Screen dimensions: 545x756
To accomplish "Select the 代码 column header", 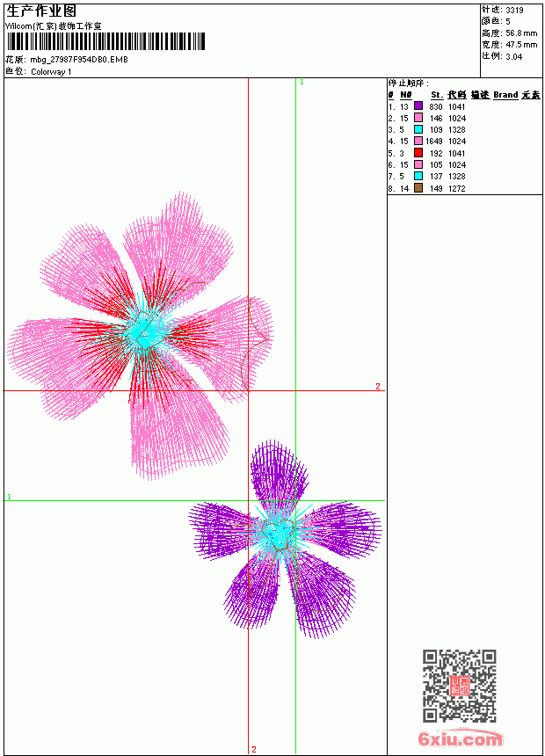I will click(457, 95).
